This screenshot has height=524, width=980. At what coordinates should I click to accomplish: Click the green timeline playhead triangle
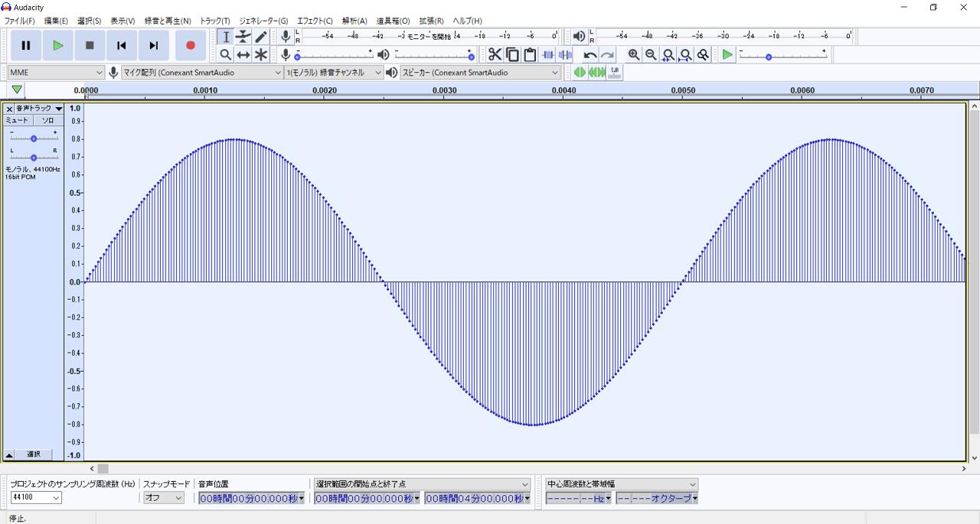click(x=17, y=90)
